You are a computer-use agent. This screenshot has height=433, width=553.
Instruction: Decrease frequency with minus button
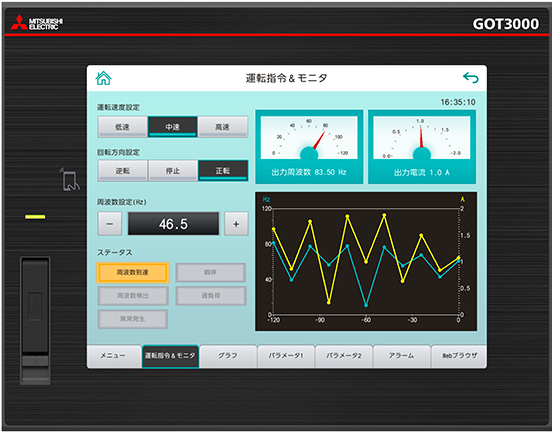tap(110, 224)
